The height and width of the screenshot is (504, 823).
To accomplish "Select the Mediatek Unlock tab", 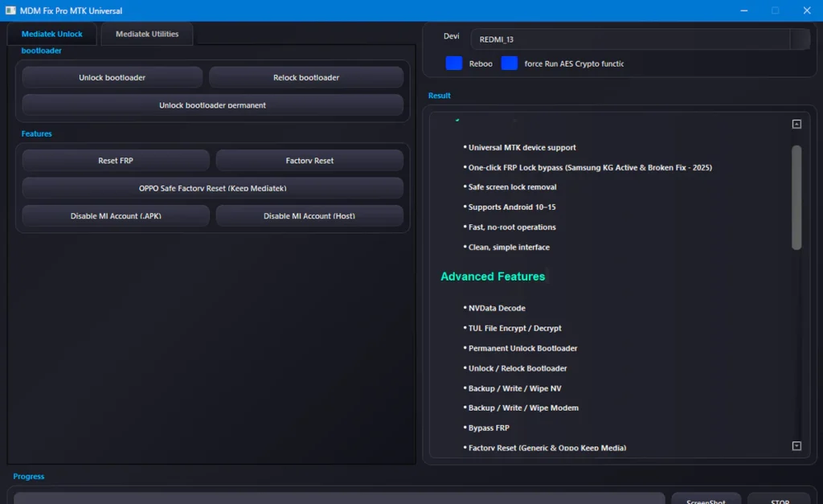I will pos(52,34).
